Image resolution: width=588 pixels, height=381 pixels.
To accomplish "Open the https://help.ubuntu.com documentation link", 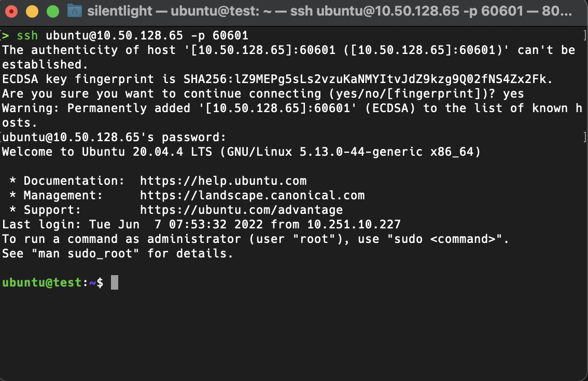I will [223, 181].
